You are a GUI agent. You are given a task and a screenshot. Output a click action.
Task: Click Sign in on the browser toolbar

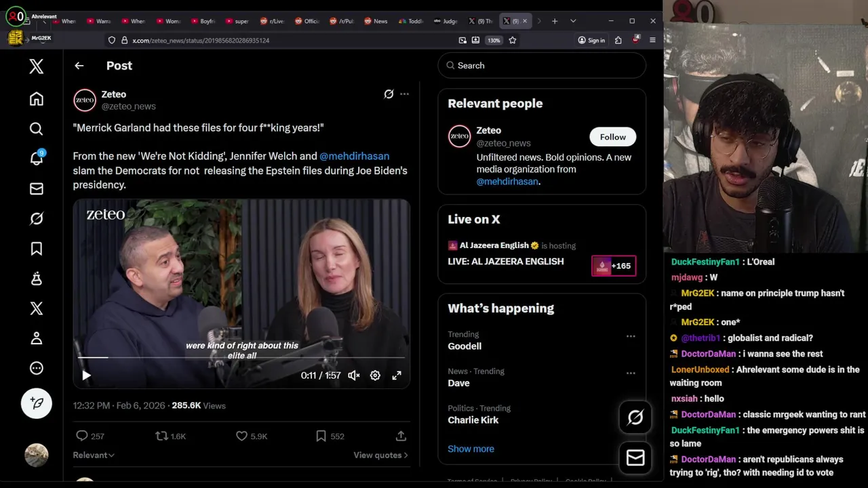(591, 41)
